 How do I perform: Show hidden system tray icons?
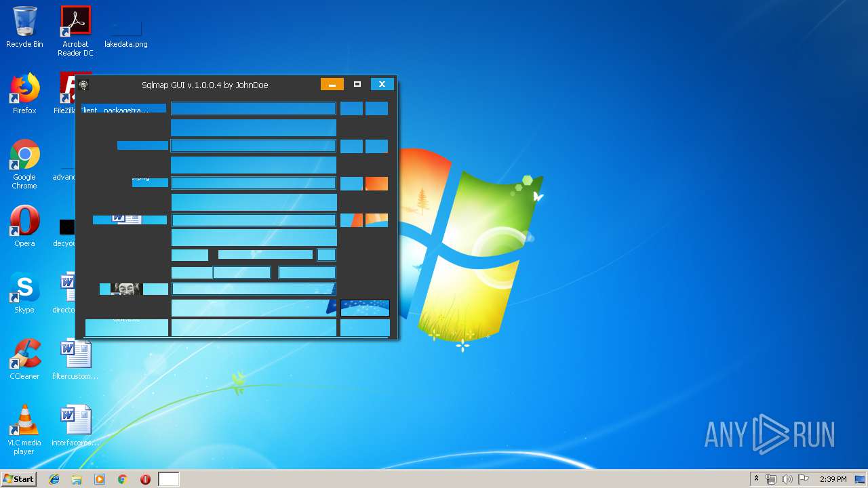[x=756, y=479]
